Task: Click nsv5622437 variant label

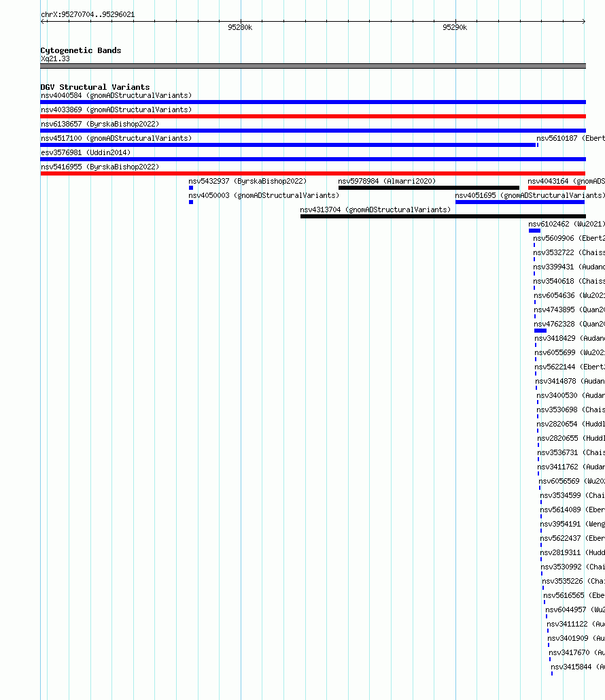Action: tap(572, 538)
